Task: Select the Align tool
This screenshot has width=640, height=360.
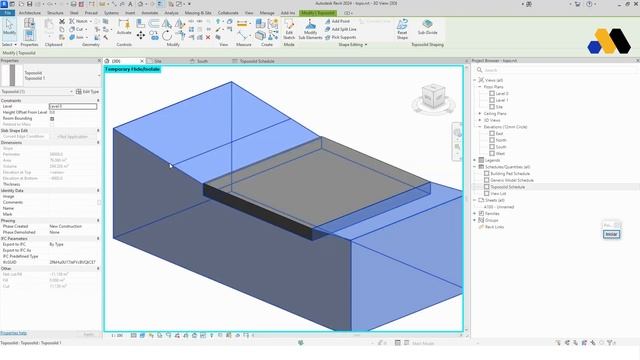Action: click(x=140, y=24)
